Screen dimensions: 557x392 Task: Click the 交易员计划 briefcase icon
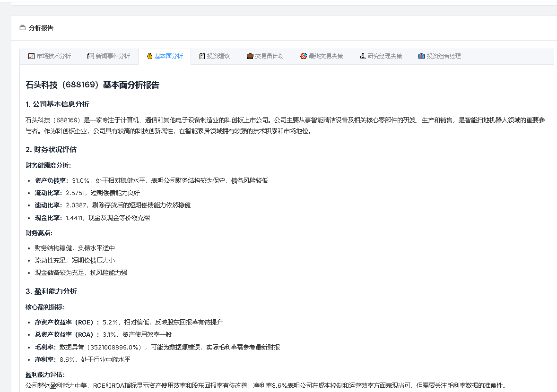(250, 56)
